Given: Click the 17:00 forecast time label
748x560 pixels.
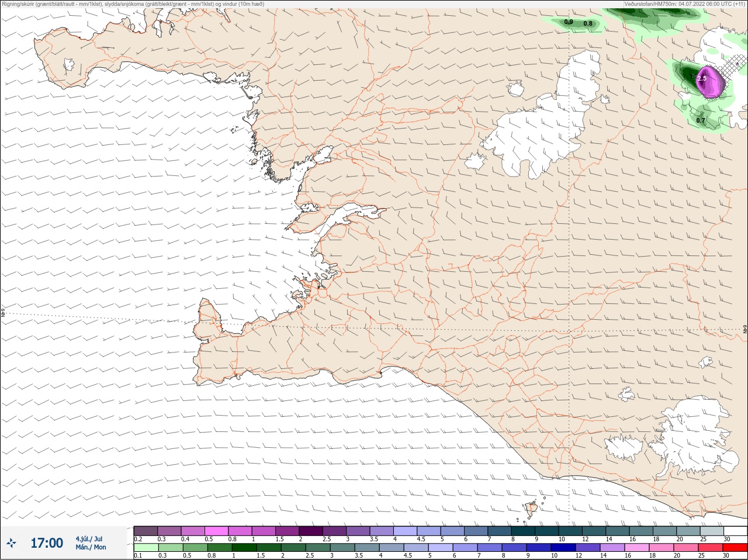Looking at the screenshot, I should coord(47,543).
